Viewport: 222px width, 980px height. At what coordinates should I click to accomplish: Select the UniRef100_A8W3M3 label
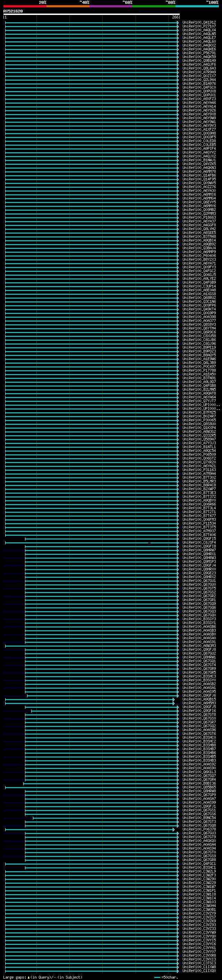click(x=199, y=646)
